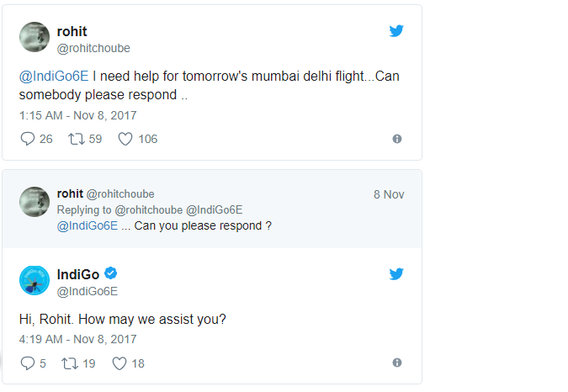Click the Twitter bird icon on rohit's tweet

pyautogui.click(x=397, y=31)
